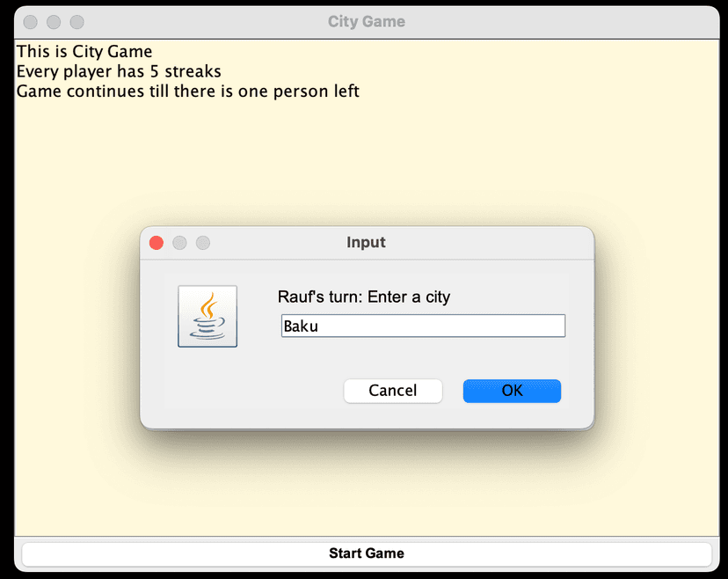This screenshot has width=728, height=579.
Task: Click the "Rauf's turn: Enter a city" label
Action: pos(364,297)
